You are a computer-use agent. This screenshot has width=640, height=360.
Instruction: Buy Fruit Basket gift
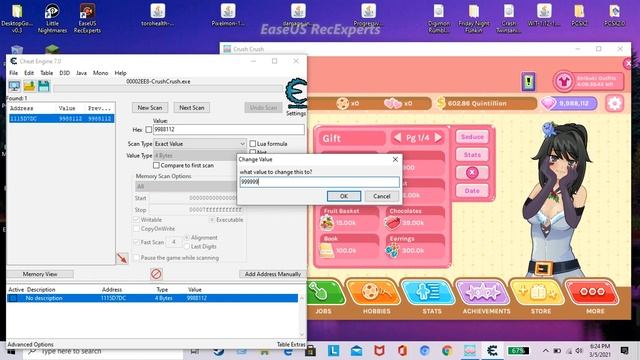coord(350,219)
